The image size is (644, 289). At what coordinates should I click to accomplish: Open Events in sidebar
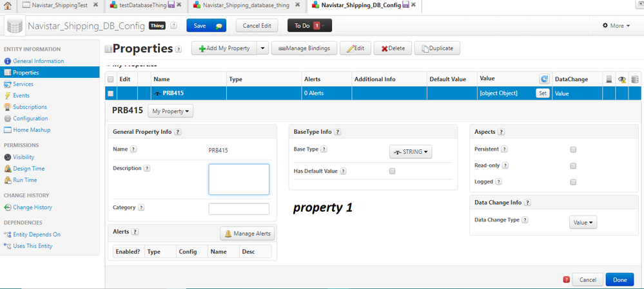[21, 95]
